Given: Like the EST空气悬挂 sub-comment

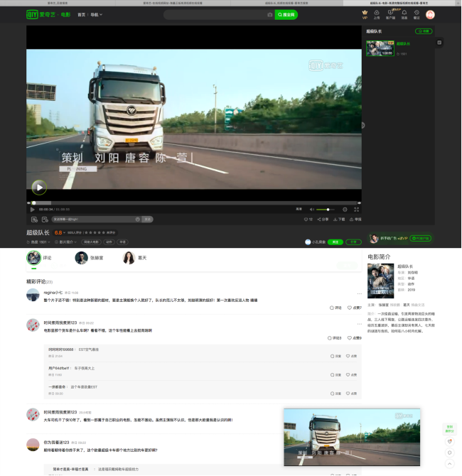Looking at the screenshot, I should point(351,357).
